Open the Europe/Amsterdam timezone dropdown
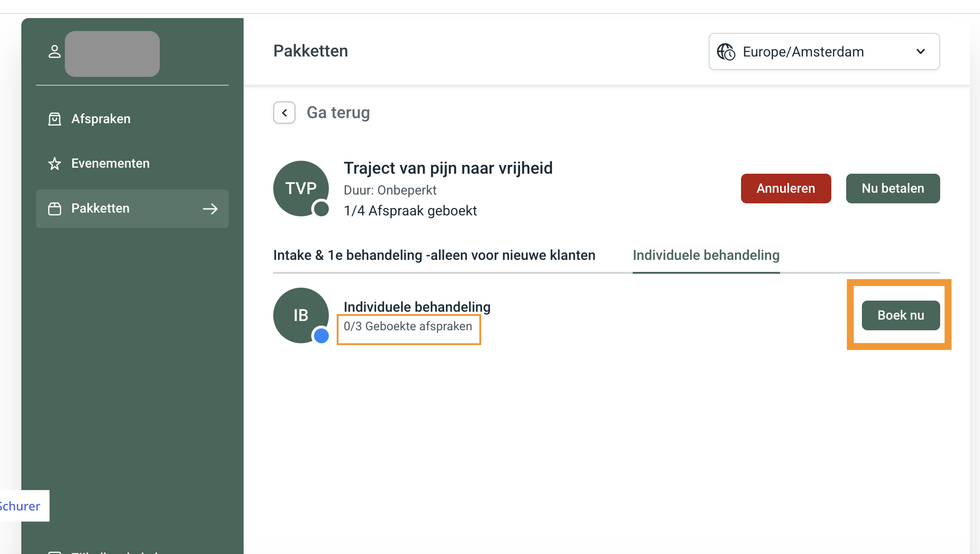The image size is (980, 554). (x=803, y=52)
